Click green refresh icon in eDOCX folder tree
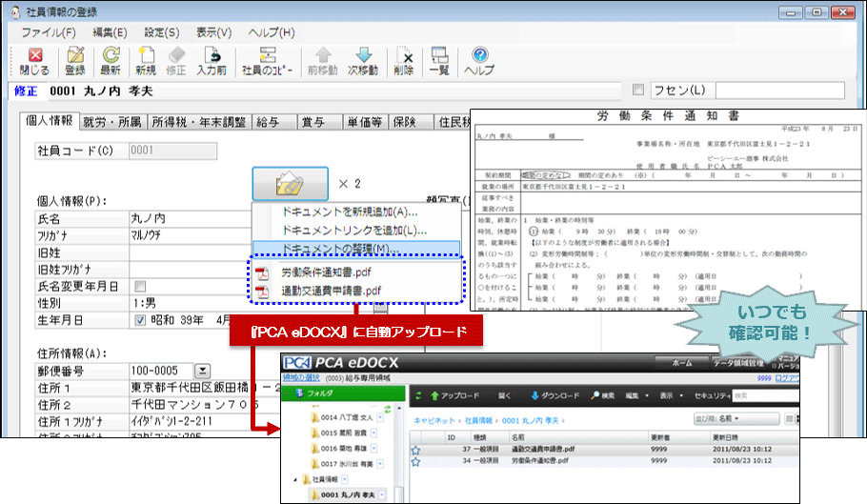Screen dimensions: 867x504 [x=387, y=409]
